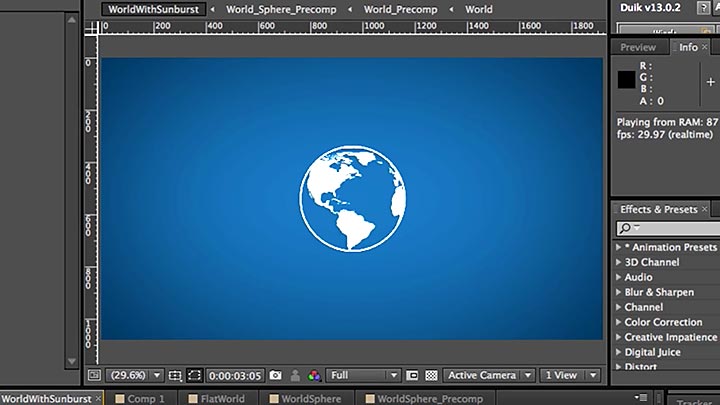Screen dimensions: 720x405
Task: Open the Active Camera view dropdown
Action: [489, 375]
